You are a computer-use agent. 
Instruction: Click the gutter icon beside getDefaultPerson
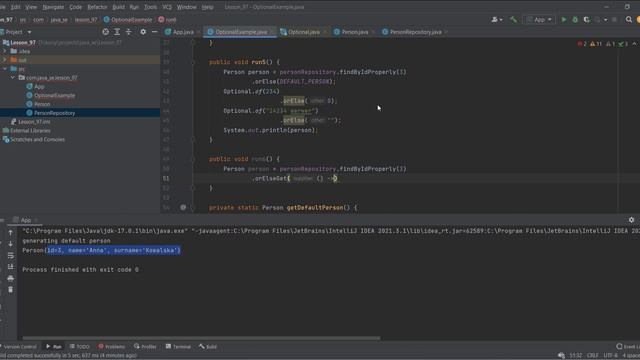tap(183, 207)
